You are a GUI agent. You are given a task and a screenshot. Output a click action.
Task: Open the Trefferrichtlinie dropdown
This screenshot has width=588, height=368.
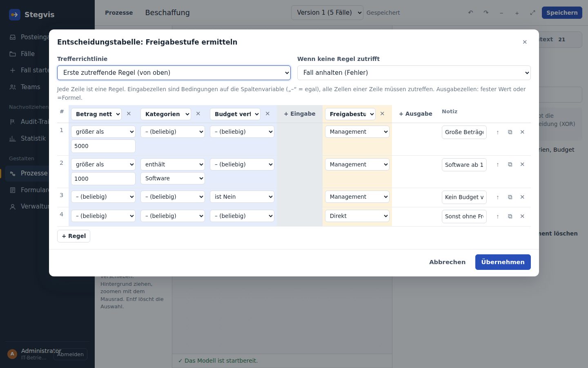click(174, 73)
